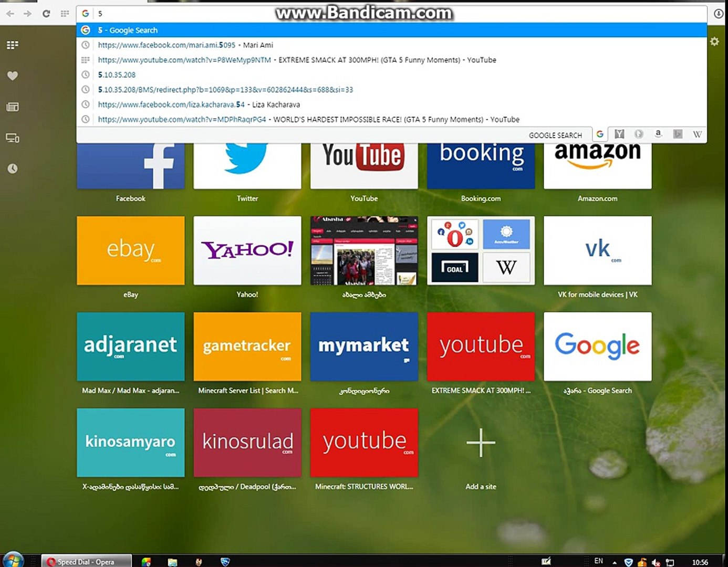Open the VK speed dial tile

598,250
